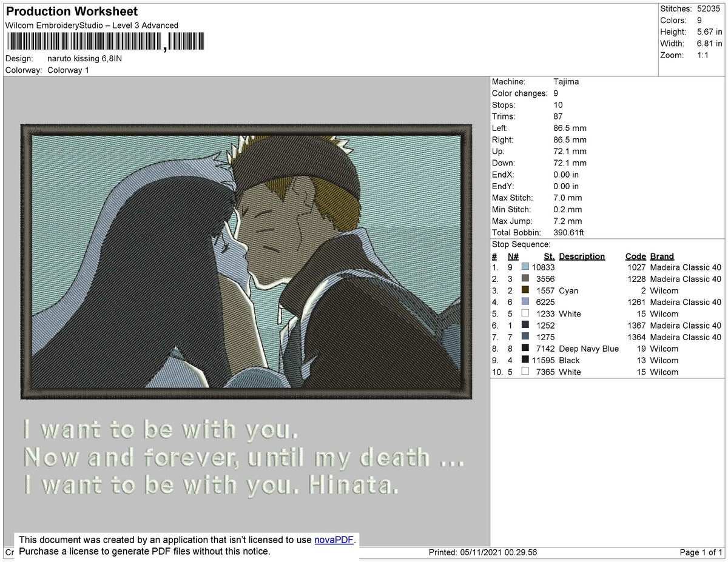
Task: Click the 'Description' column header
Action: coord(582,256)
